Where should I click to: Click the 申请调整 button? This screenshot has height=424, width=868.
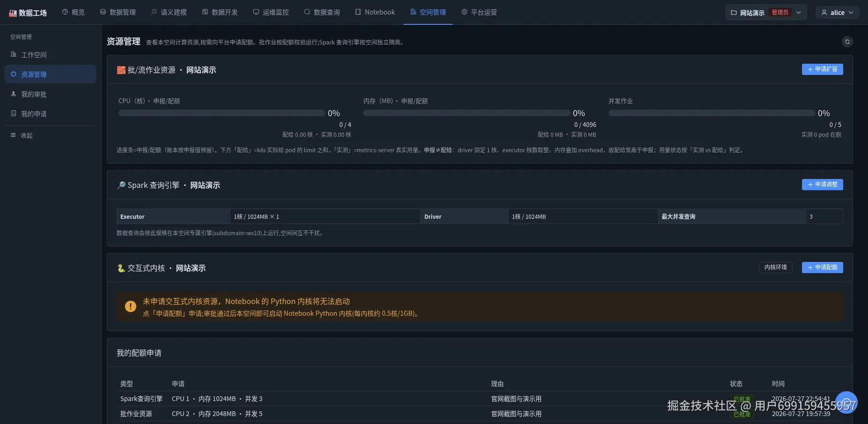pos(823,185)
